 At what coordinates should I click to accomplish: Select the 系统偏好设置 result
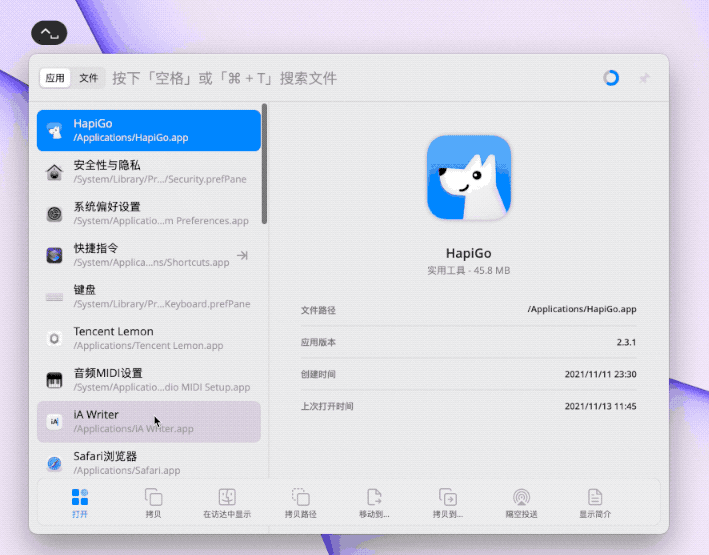click(x=149, y=213)
